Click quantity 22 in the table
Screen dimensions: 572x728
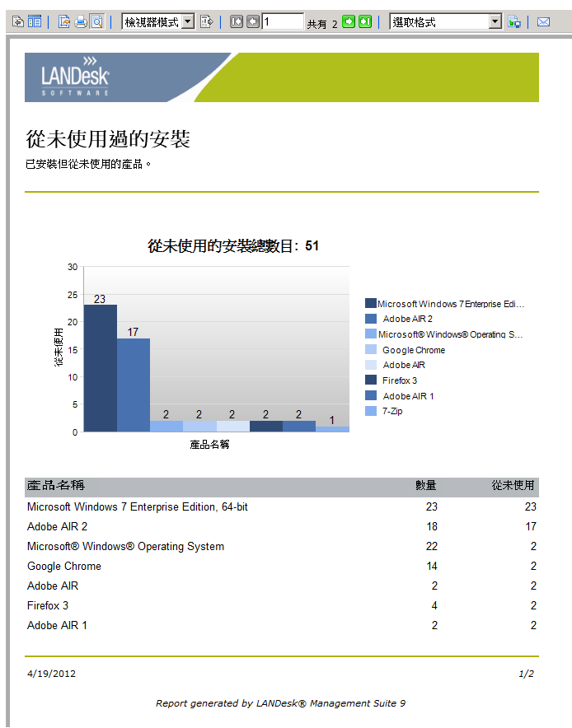[x=432, y=547]
